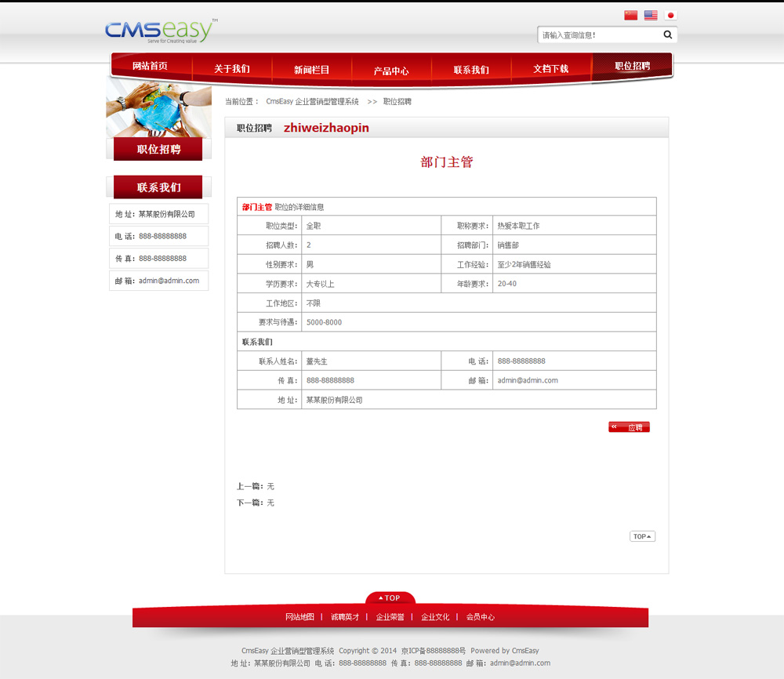Open the 企业文化 footer link

[x=435, y=617]
